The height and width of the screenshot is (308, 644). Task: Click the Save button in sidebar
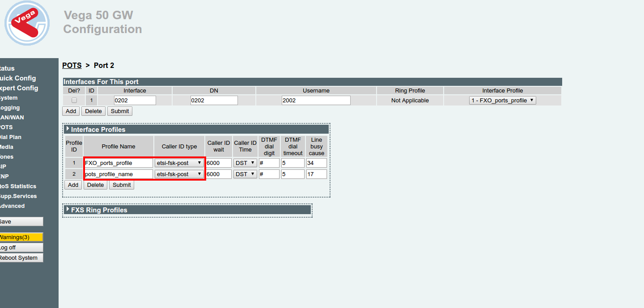(21, 222)
